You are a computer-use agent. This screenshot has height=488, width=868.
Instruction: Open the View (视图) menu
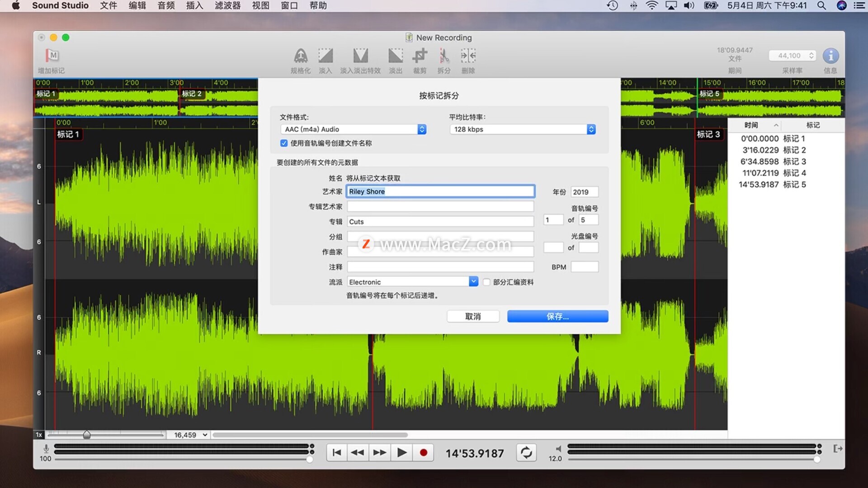point(260,5)
